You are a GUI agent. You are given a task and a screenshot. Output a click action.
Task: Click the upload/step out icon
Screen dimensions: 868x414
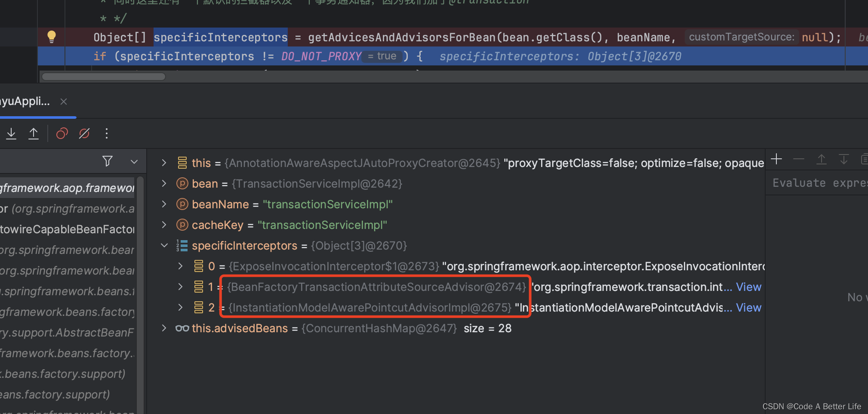coord(34,133)
